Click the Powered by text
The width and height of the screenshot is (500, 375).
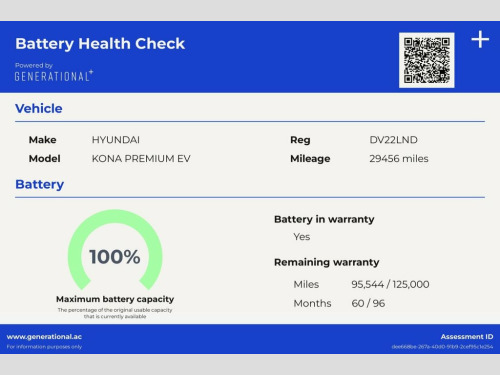(34, 65)
